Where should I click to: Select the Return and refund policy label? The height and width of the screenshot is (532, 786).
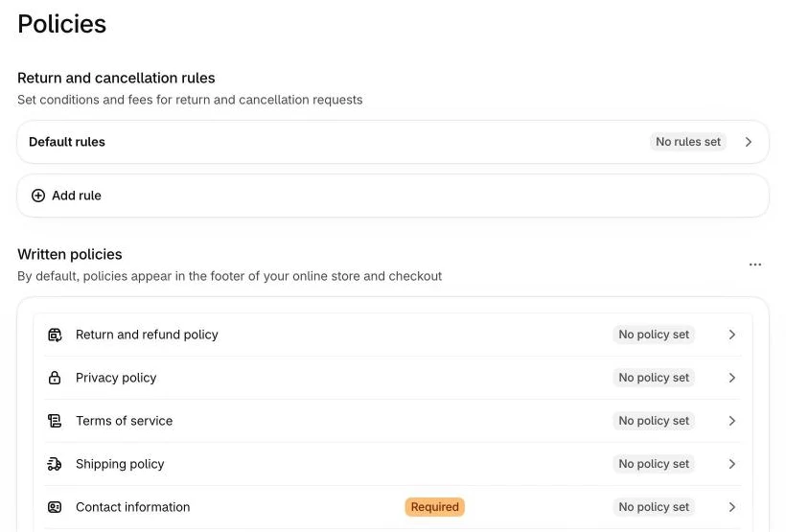point(147,335)
